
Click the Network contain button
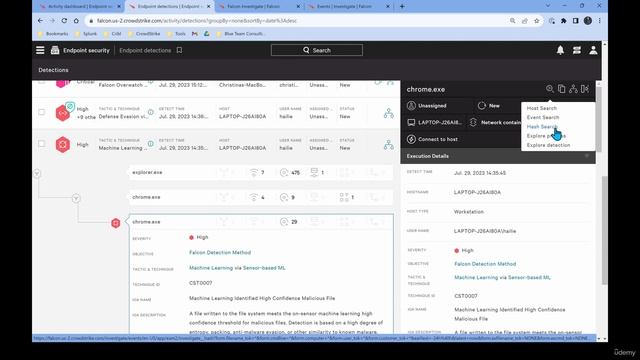[495, 122]
